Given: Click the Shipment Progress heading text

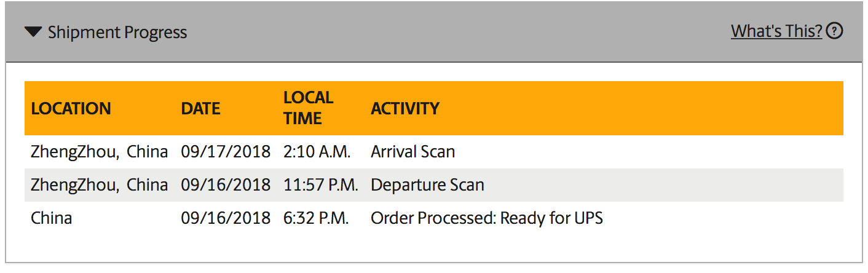Looking at the screenshot, I should (117, 33).
